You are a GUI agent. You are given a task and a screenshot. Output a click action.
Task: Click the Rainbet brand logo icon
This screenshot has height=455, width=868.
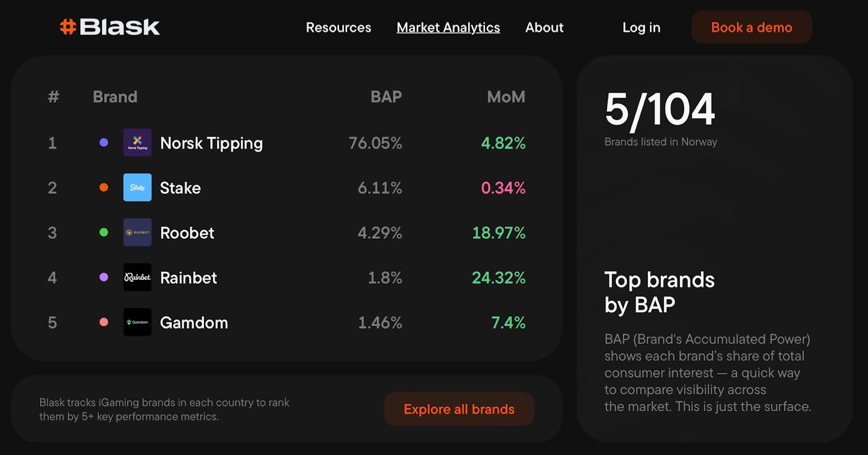[x=137, y=278]
